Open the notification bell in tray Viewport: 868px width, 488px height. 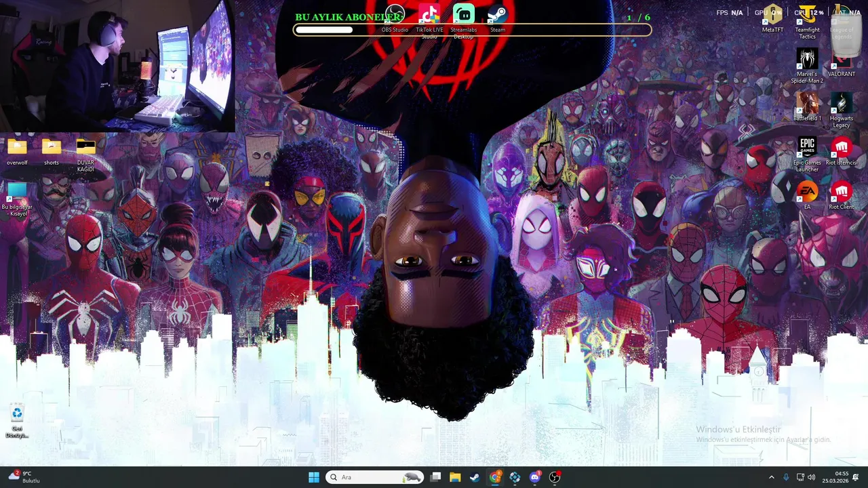click(x=856, y=477)
